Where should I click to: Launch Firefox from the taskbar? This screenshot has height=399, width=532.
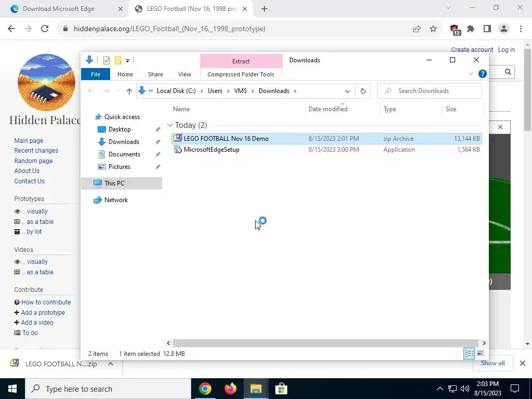click(x=230, y=389)
